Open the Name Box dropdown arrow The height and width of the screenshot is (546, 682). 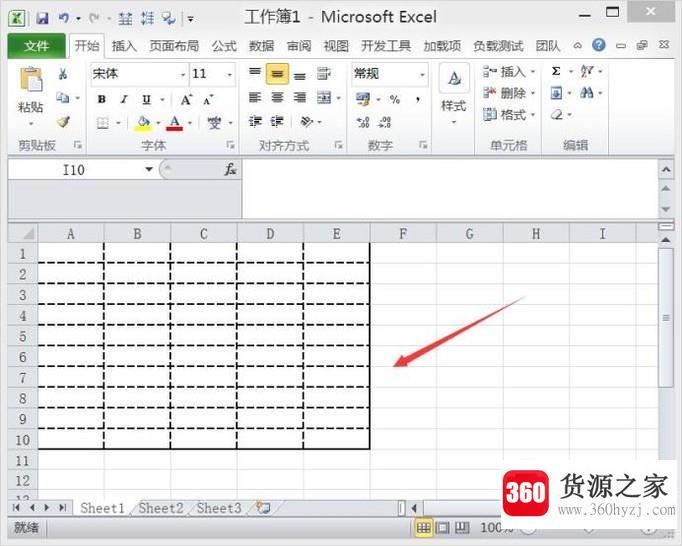[x=149, y=169]
